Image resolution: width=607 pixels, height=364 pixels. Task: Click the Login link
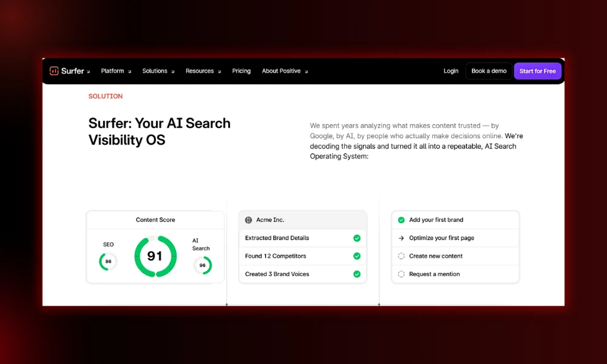(x=451, y=71)
